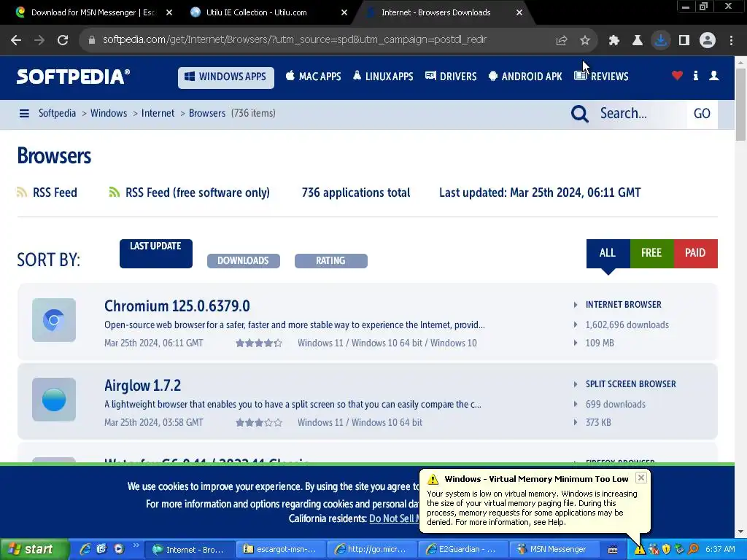Image resolution: width=747 pixels, height=560 pixels.
Task: Go to Windows breadcrumb link
Action: point(109,113)
